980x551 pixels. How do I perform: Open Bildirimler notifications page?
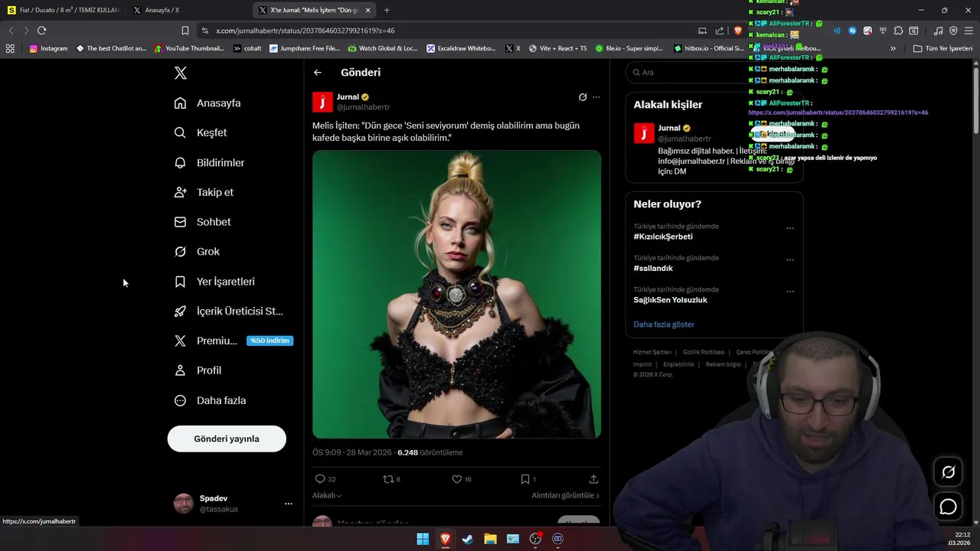[x=210, y=162]
